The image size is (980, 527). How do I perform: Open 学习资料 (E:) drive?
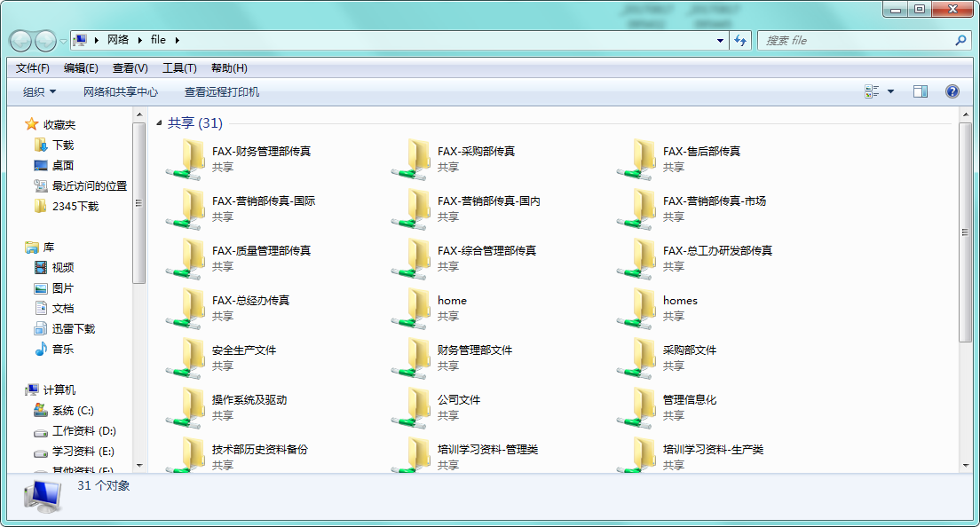[x=83, y=451]
